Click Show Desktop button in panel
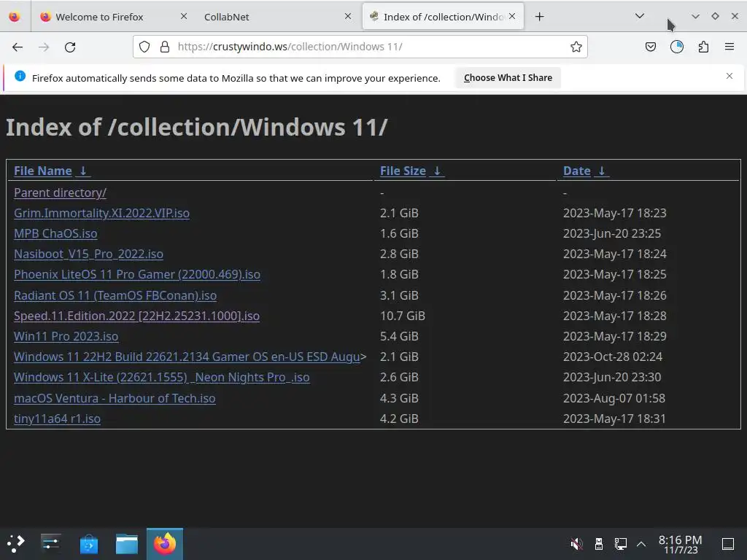The image size is (747, 560). point(728,543)
